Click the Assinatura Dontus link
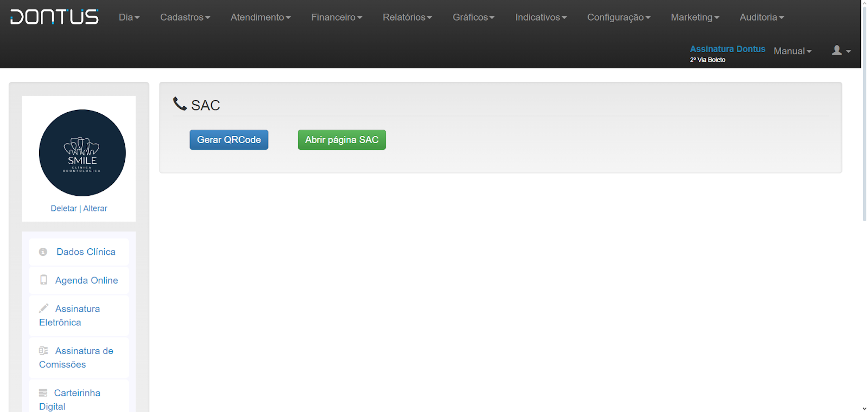 click(727, 49)
